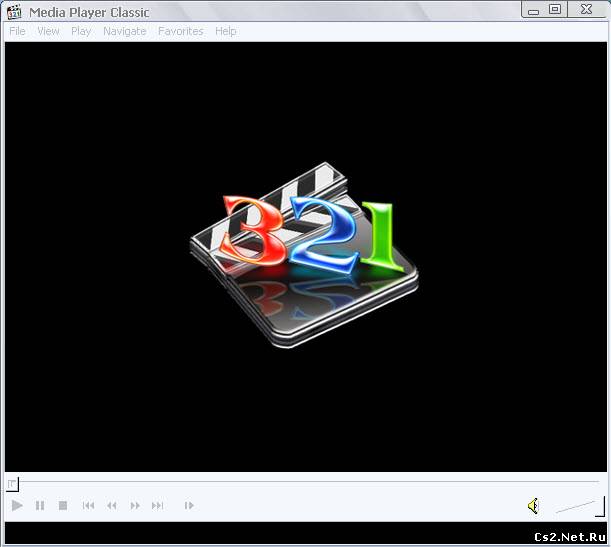Click the 'Media Player Classic' title text
The width and height of the screenshot is (611, 547).
pos(89,12)
